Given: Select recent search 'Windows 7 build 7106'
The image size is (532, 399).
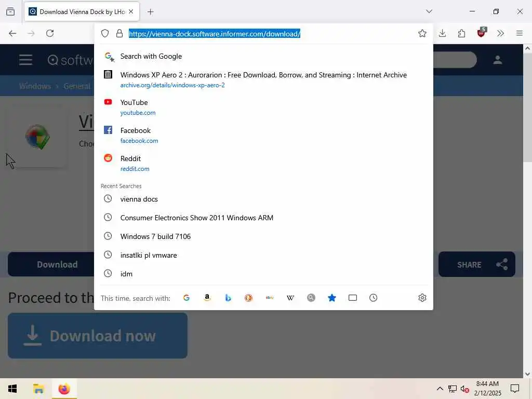Looking at the screenshot, I should (x=263, y=236).
